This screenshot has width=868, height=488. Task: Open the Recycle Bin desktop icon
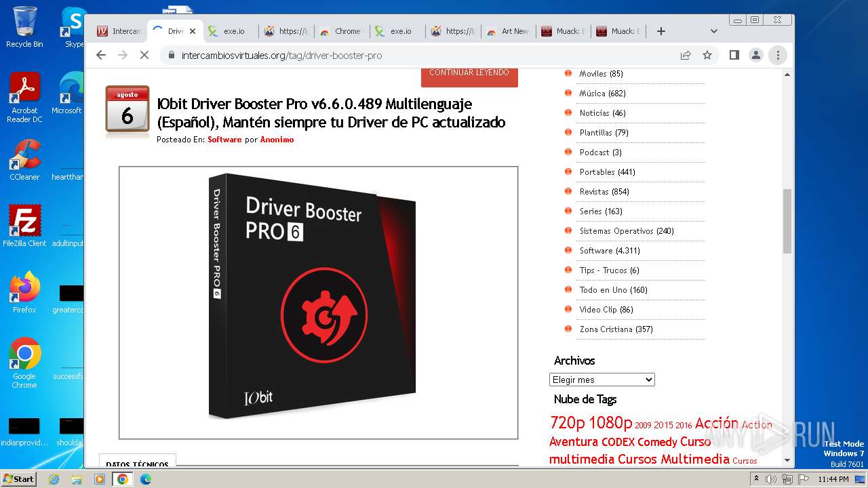tap(24, 27)
